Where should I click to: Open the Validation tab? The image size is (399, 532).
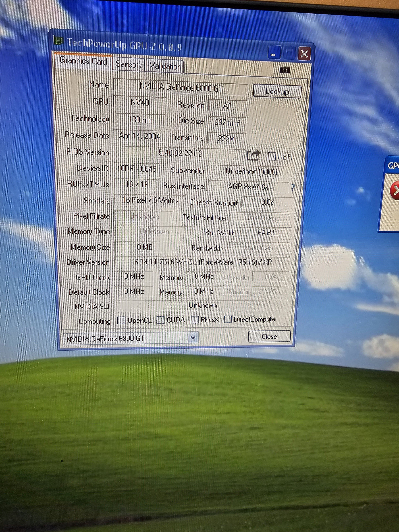165,66
